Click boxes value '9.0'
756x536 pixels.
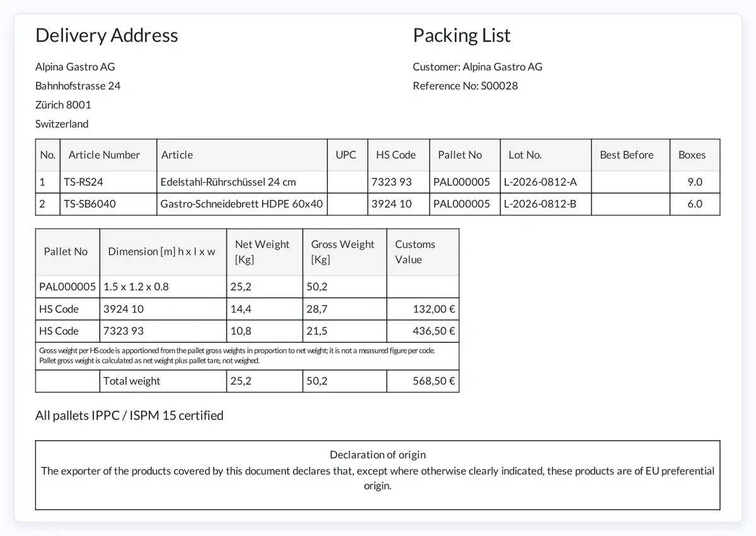[695, 182]
